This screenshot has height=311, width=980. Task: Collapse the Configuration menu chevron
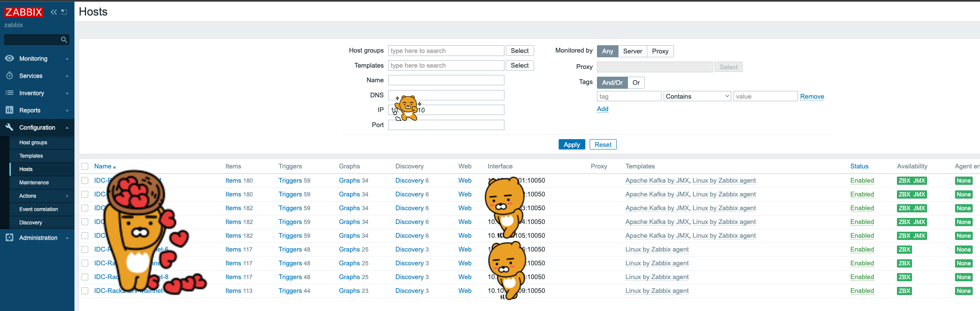(67, 128)
